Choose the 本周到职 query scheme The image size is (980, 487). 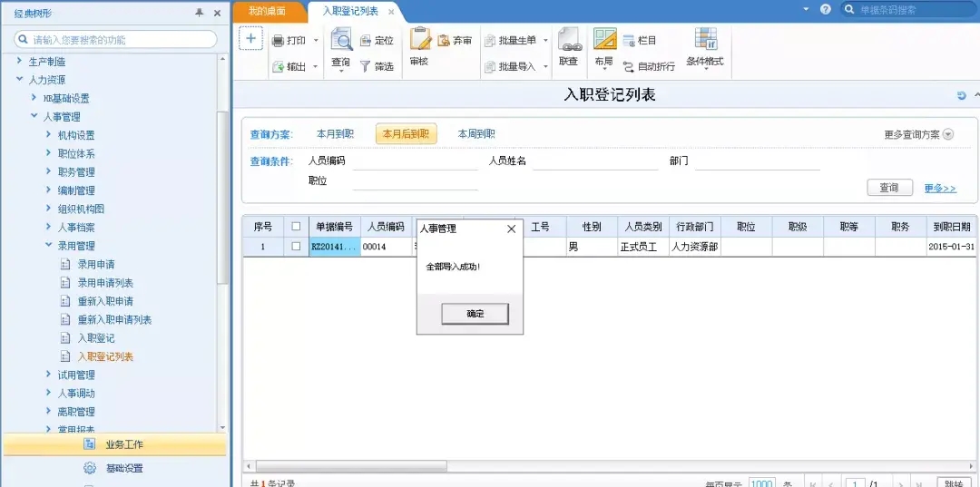click(476, 133)
